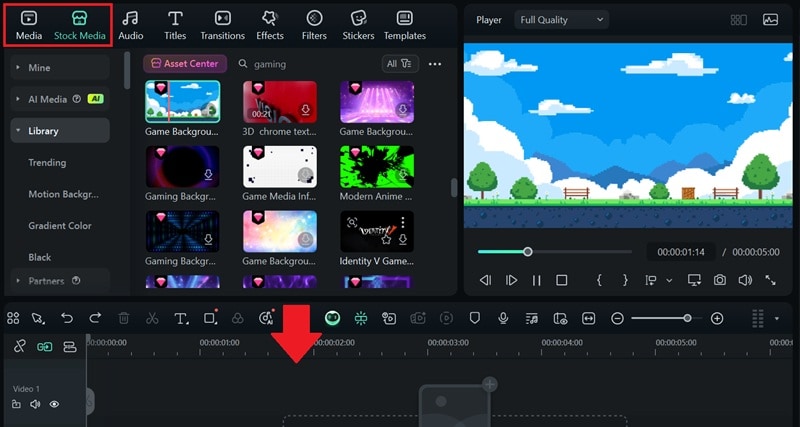
Task: Open the Titles tab
Action: pyautogui.click(x=175, y=26)
